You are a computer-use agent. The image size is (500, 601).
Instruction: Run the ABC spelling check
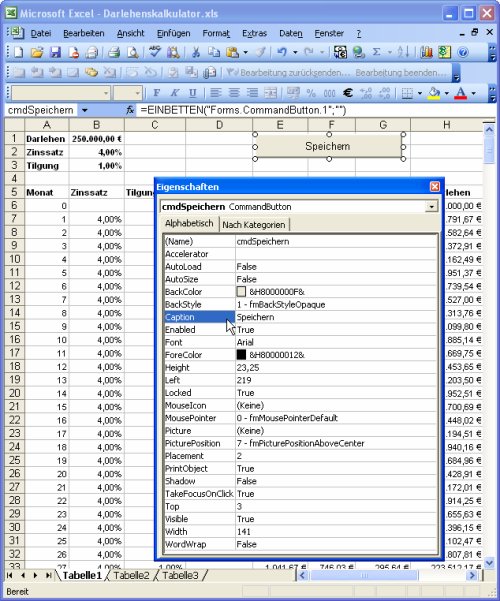pos(155,51)
